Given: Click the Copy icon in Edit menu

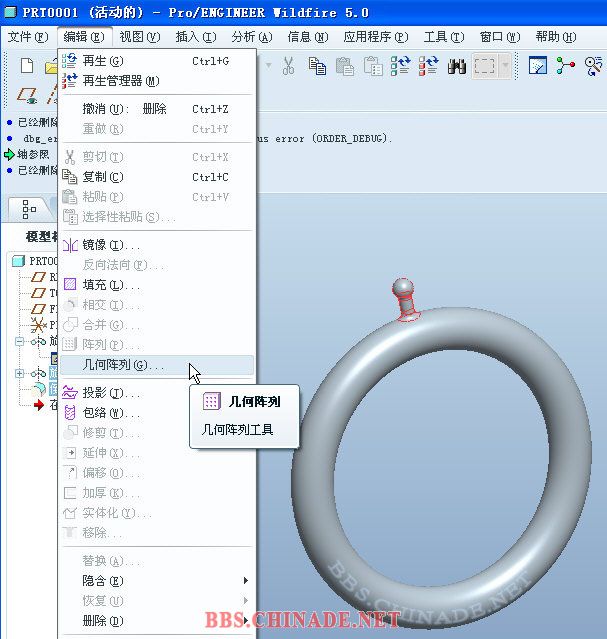Looking at the screenshot, I should click(x=70, y=177).
